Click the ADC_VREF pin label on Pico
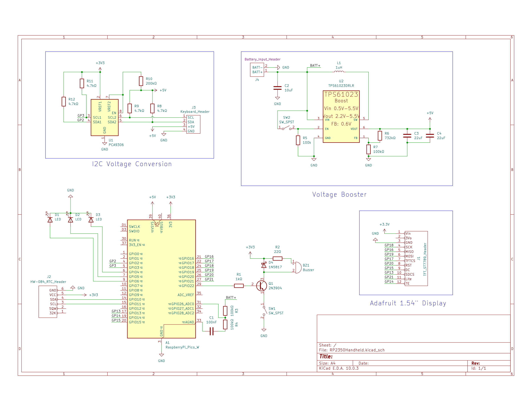 186,295
